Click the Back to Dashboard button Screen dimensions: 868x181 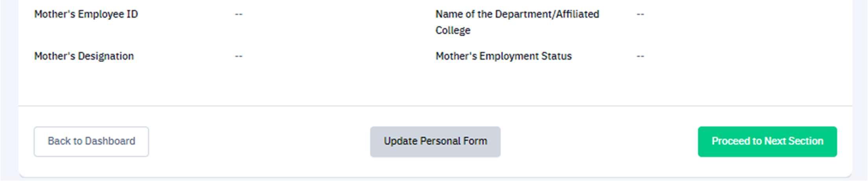pos(91,141)
